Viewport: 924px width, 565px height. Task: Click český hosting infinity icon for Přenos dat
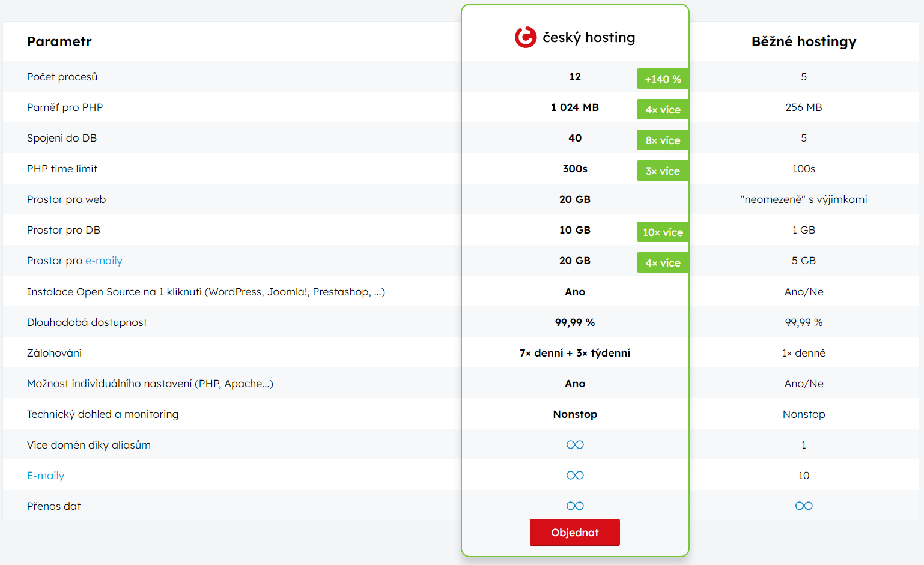coord(575,506)
